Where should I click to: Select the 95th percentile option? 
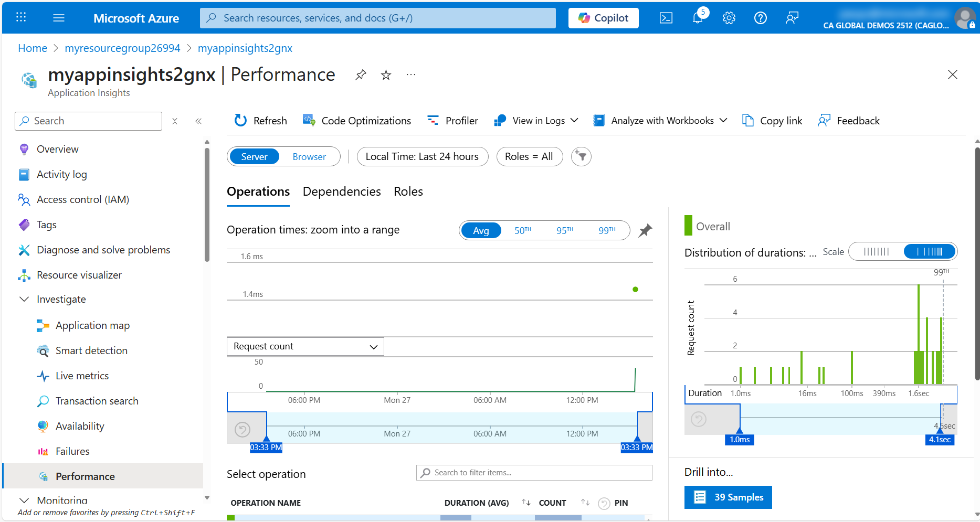coord(565,230)
